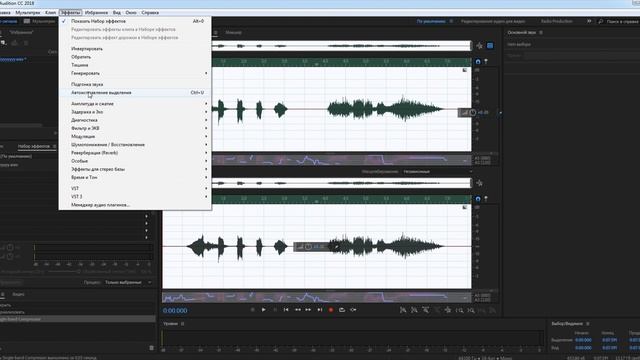
Task: Move playhead to next marker button
Action: (x=320, y=310)
